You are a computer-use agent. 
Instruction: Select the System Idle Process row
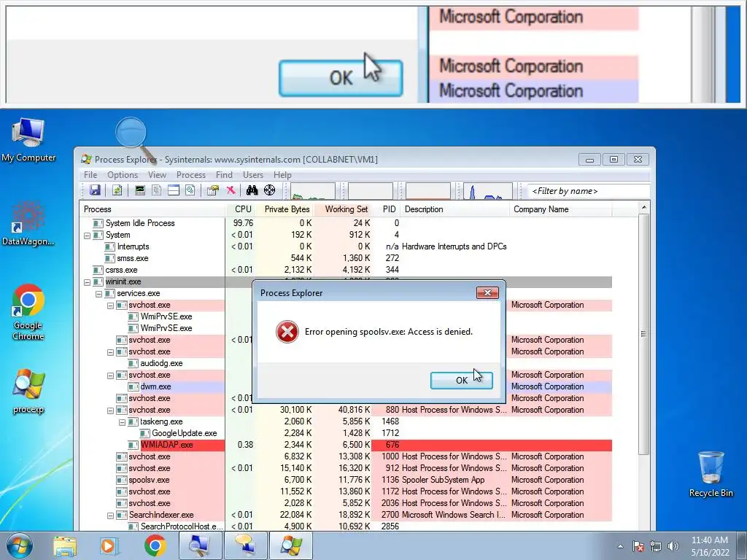coord(346,223)
